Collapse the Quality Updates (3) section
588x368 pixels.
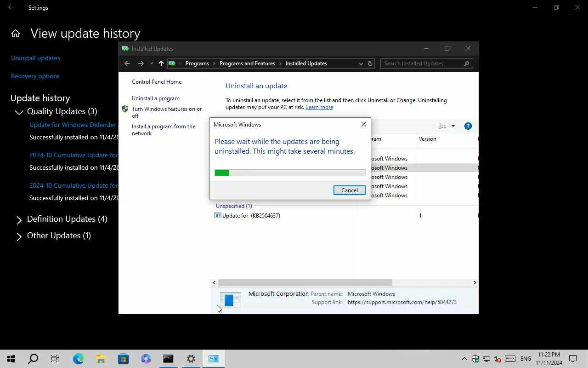point(19,112)
